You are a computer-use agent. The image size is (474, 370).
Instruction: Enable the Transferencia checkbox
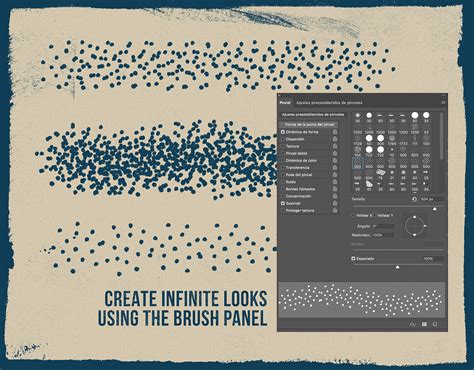click(283, 168)
